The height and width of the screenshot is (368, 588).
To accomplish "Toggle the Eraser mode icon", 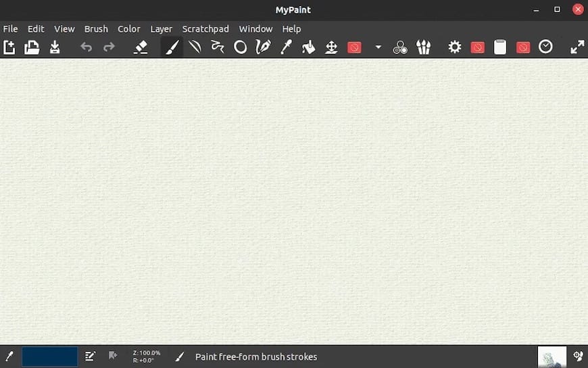I will (x=141, y=47).
